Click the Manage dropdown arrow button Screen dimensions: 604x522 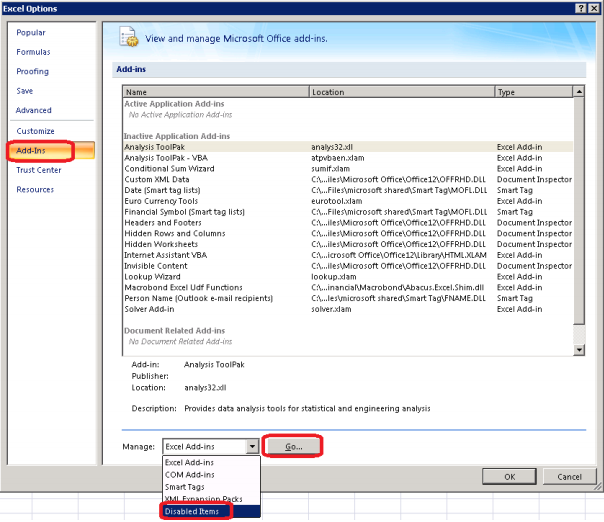click(252, 446)
